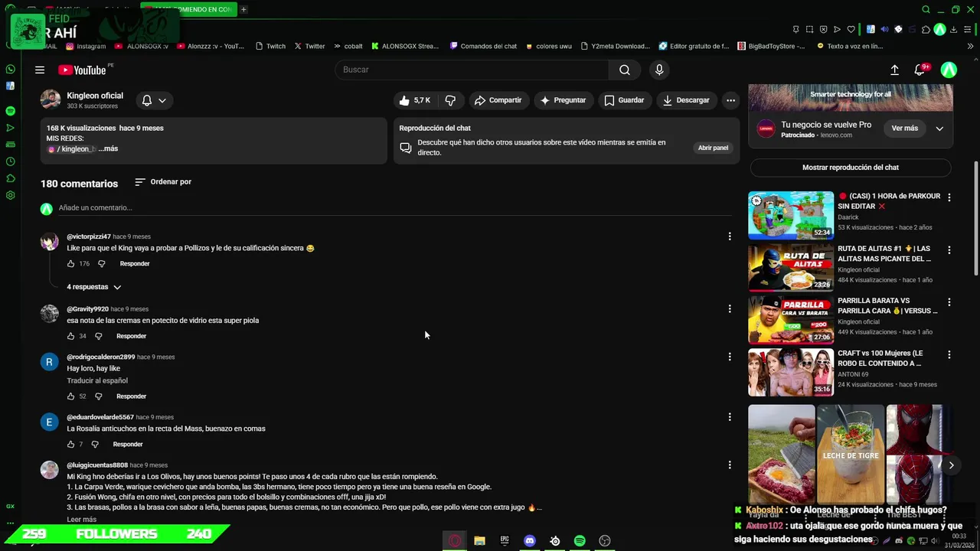The height and width of the screenshot is (551, 980).
Task: Open the Twitch bookmark in bookmarks bar
Action: tap(270, 46)
